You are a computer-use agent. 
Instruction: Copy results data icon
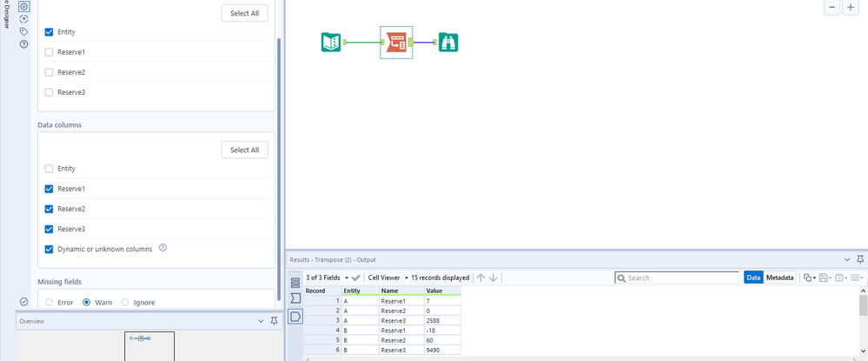pos(810,277)
